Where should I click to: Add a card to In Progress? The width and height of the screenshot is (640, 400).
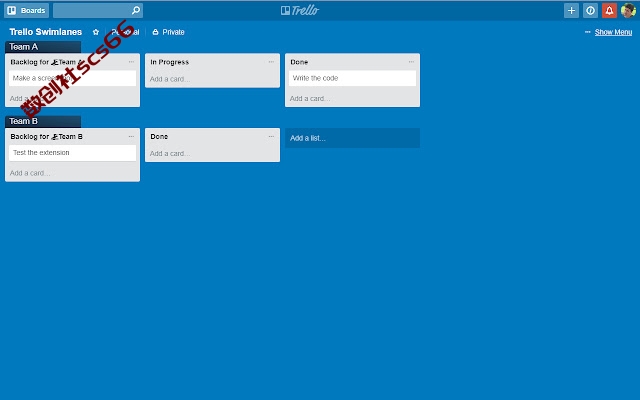[170, 79]
